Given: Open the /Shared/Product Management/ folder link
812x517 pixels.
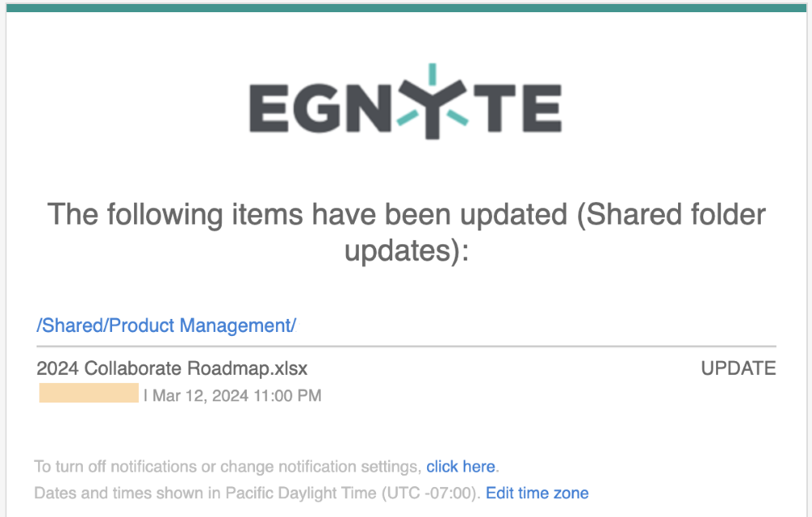Looking at the screenshot, I should click(x=166, y=325).
